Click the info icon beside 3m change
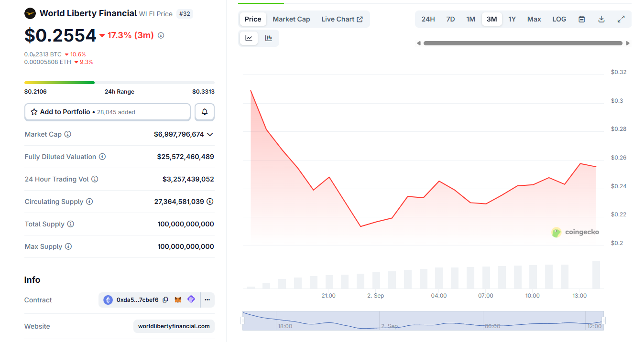The height and width of the screenshot is (342, 644). point(161,35)
